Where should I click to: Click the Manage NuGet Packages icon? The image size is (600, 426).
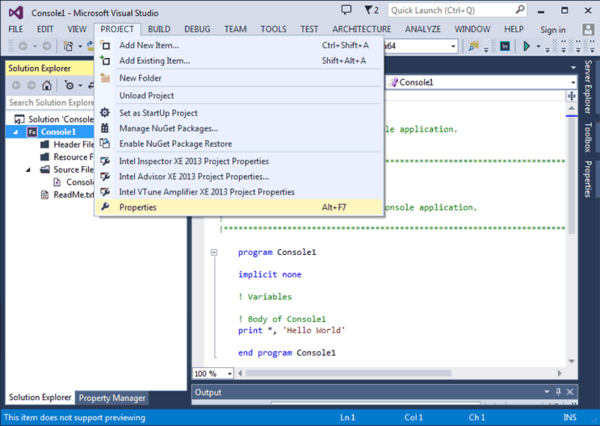pos(106,128)
